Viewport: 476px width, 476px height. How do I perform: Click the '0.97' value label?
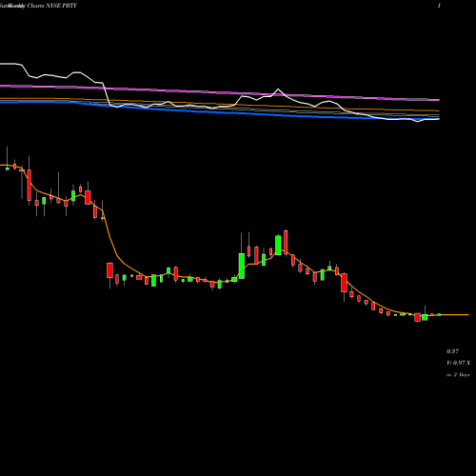click(x=459, y=363)
